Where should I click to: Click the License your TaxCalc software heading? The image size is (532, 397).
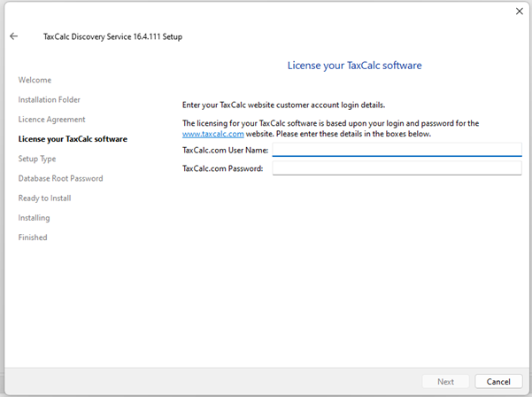click(354, 66)
